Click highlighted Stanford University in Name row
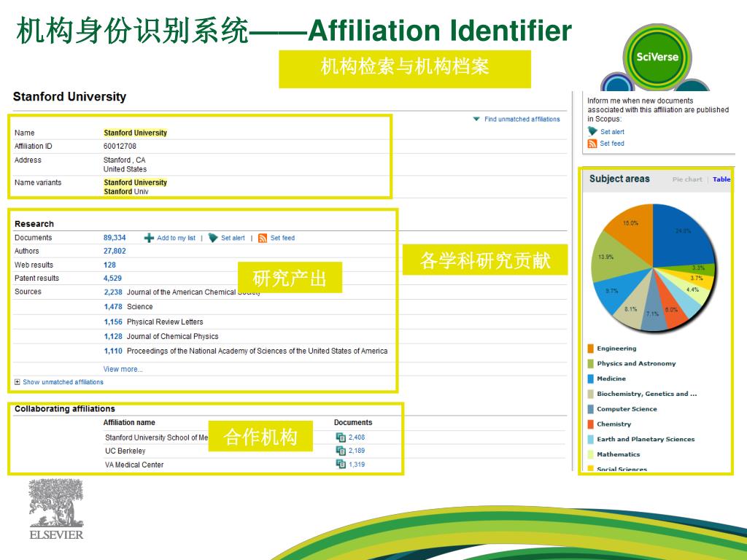 [x=135, y=133]
